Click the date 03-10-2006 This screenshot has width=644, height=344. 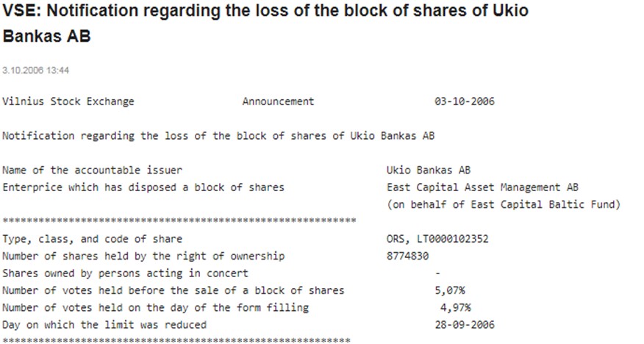tap(465, 101)
